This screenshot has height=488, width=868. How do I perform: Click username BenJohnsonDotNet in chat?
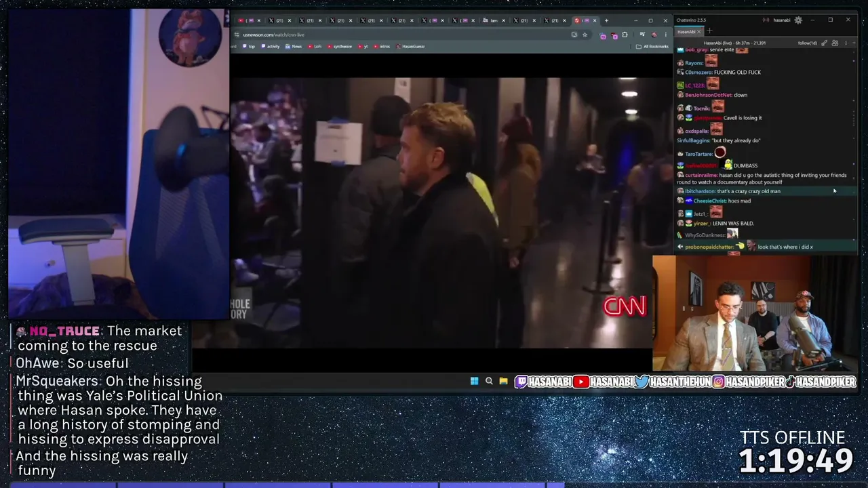[x=708, y=95]
